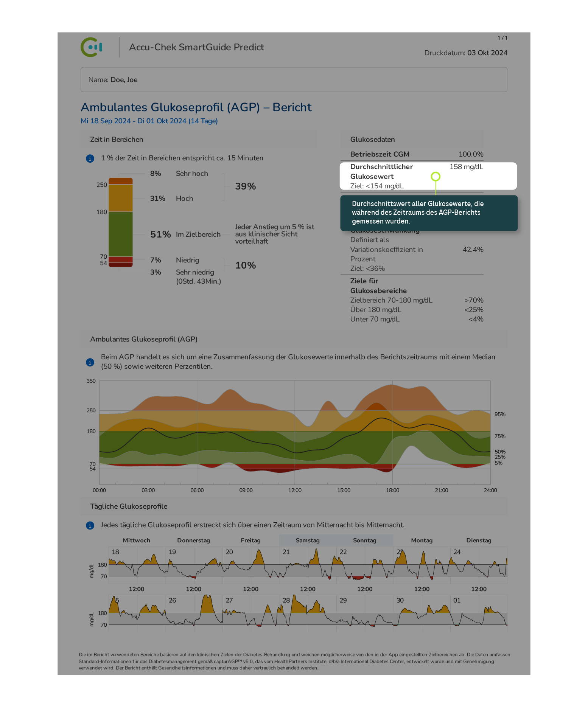This screenshot has width=588, height=705.
Task: Click the green circle hotspot marker on Glukosewert
Action: [436, 177]
